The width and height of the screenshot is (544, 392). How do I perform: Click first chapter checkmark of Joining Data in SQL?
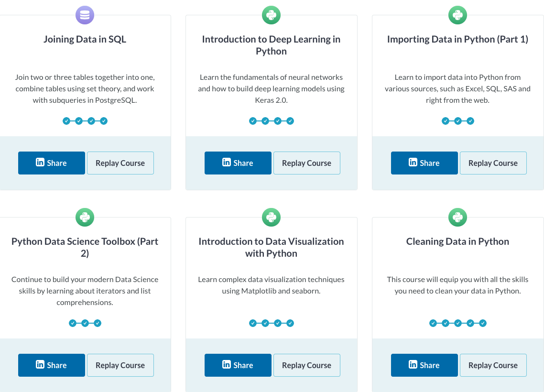(66, 121)
